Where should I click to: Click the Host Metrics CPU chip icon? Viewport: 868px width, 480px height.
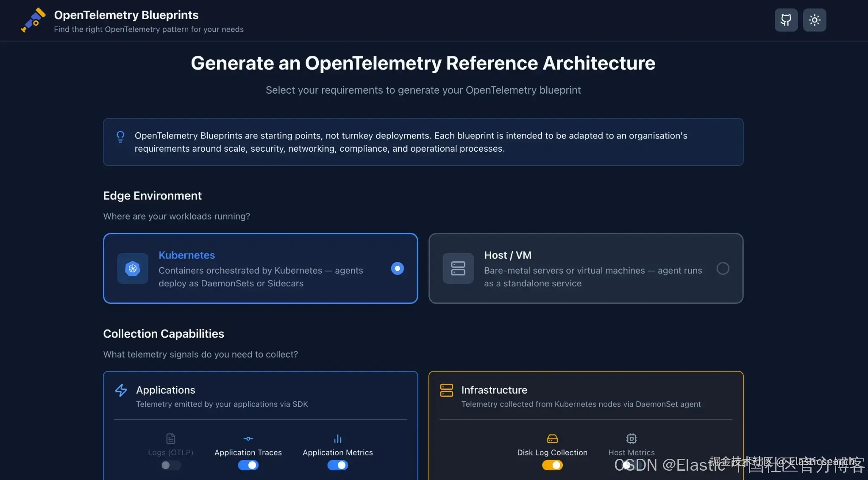[631, 438]
